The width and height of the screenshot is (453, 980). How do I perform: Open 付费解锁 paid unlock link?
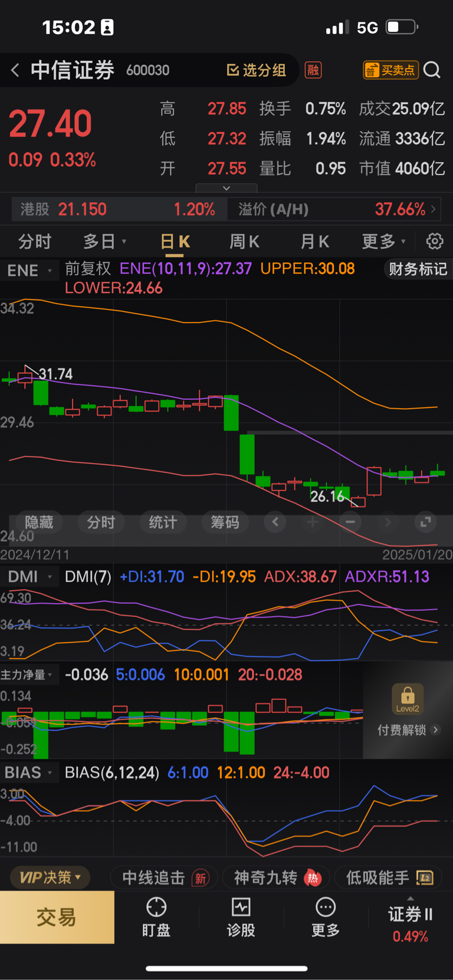click(x=408, y=730)
